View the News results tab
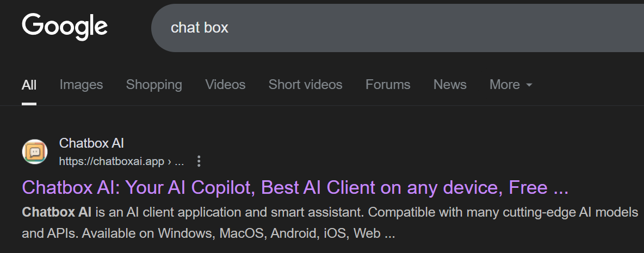 pyautogui.click(x=450, y=85)
